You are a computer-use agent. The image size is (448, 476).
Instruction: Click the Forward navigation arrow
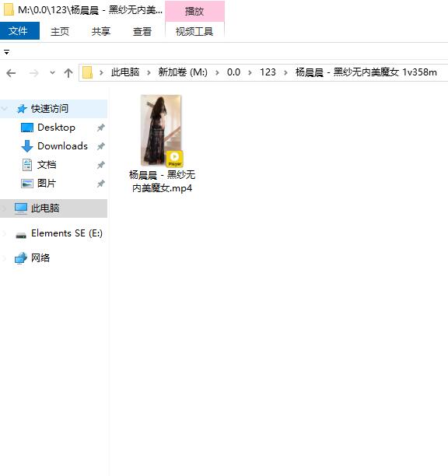point(33,73)
